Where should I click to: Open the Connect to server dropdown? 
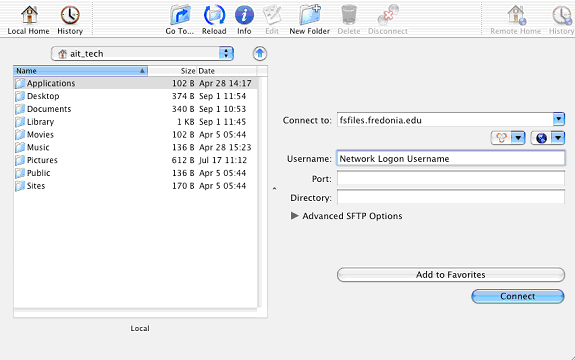pyautogui.click(x=558, y=119)
